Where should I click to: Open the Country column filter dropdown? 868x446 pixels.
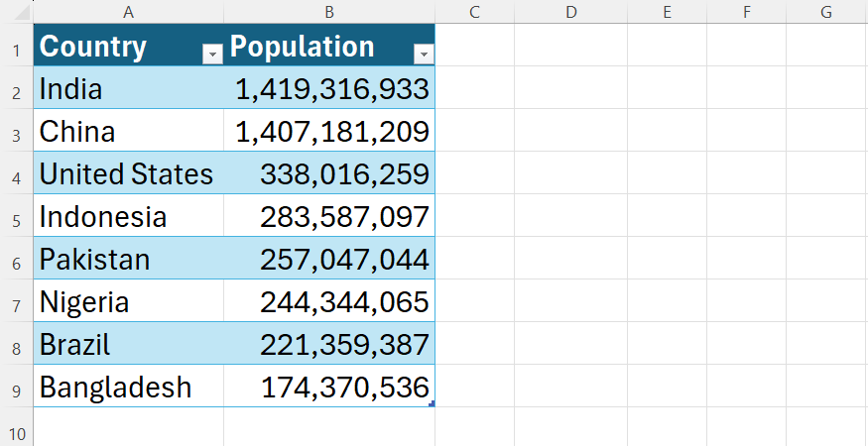(212, 55)
